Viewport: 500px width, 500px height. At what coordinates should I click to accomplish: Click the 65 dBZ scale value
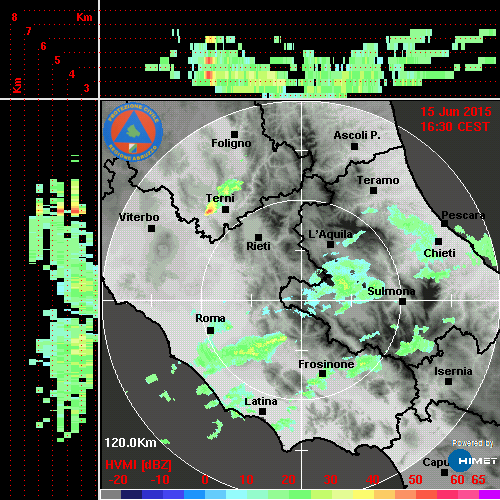479,480
